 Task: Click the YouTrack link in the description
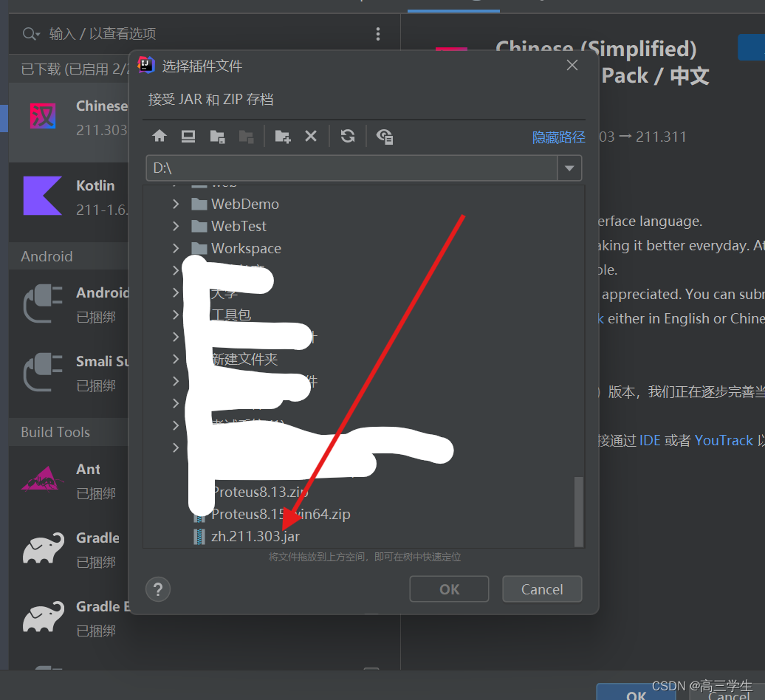724,440
